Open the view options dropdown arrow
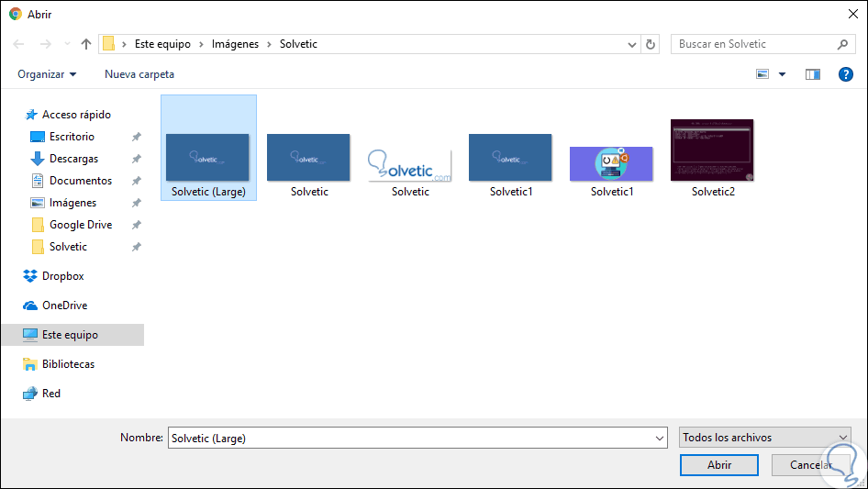Viewport: 868px width, 489px height. click(782, 74)
